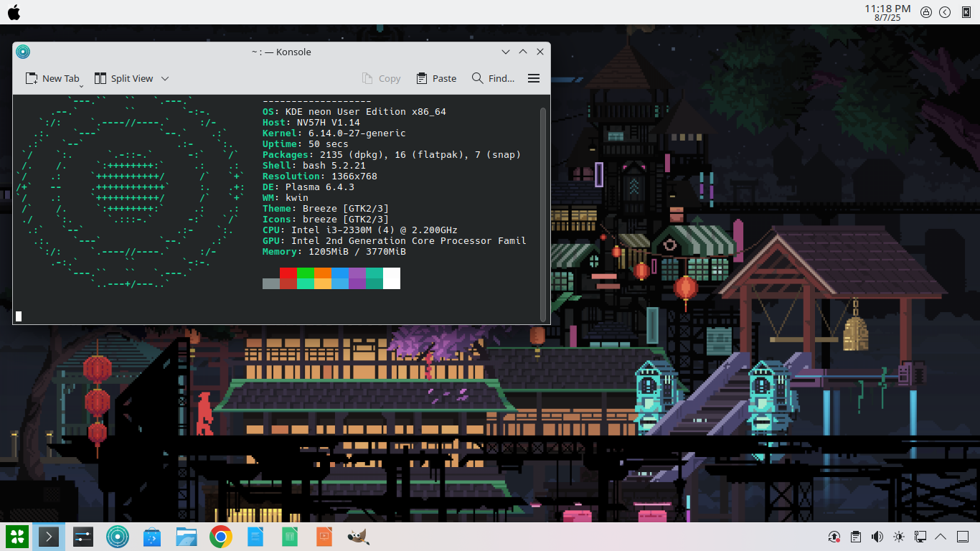Expand the New Tab dropdown arrow
The width and height of the screenshot is (980, 551).
click(81, 85)
